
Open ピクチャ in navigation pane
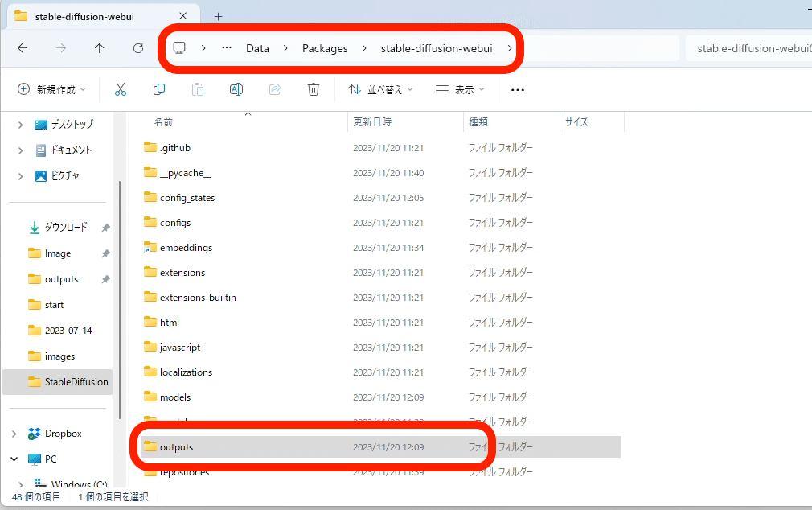pyautogui.click(x=57, y=175)
